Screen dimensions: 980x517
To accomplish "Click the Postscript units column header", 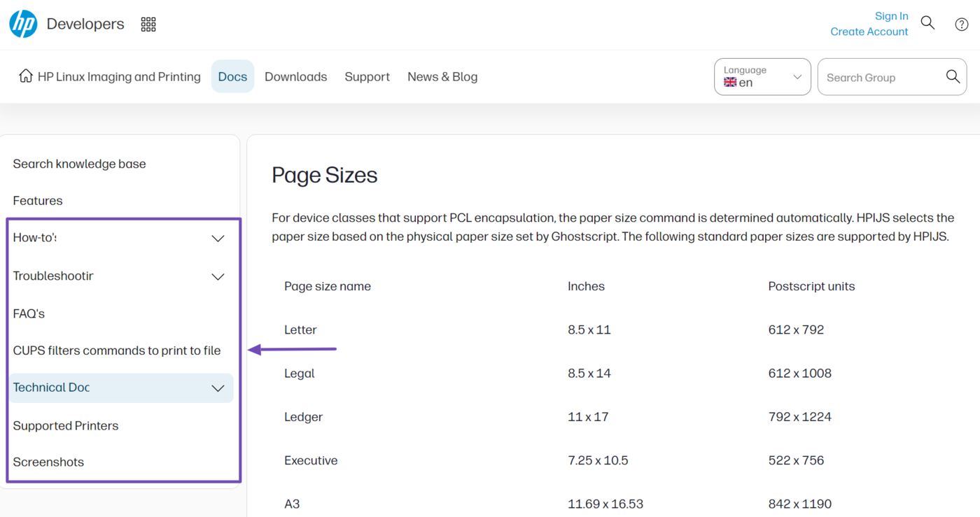I will click(811, 286).
